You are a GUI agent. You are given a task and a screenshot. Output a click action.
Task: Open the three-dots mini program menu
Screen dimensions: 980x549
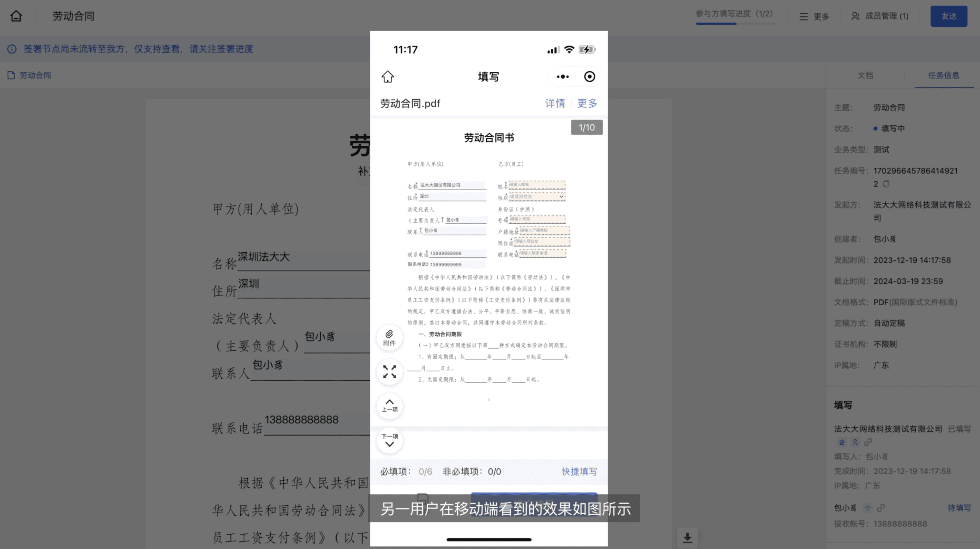(563, 77)
